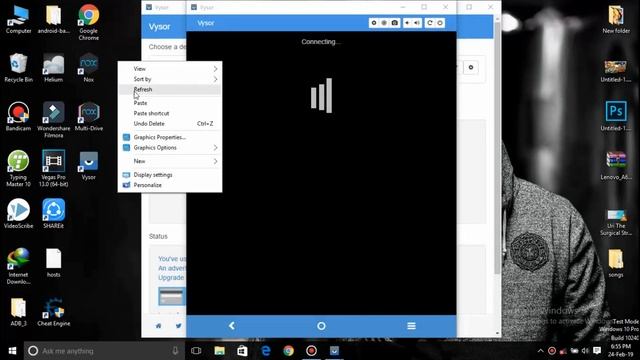This screenshot has width=640, height=360.
Task: Open Chrome from the taskbar
Action: tap(289, 351)
